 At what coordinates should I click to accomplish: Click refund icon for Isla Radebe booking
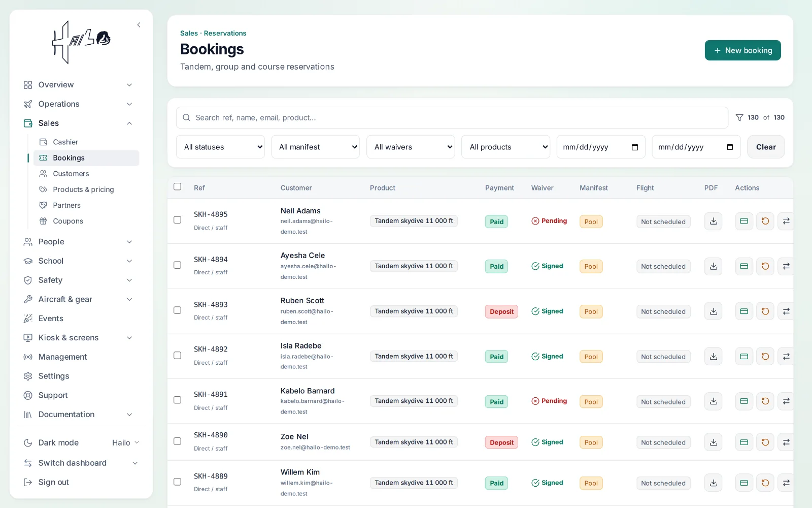pos(765,357)
